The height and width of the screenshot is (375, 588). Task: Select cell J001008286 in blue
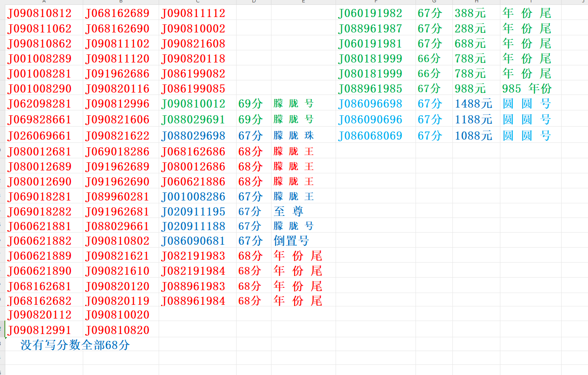[x=193, y=197]
